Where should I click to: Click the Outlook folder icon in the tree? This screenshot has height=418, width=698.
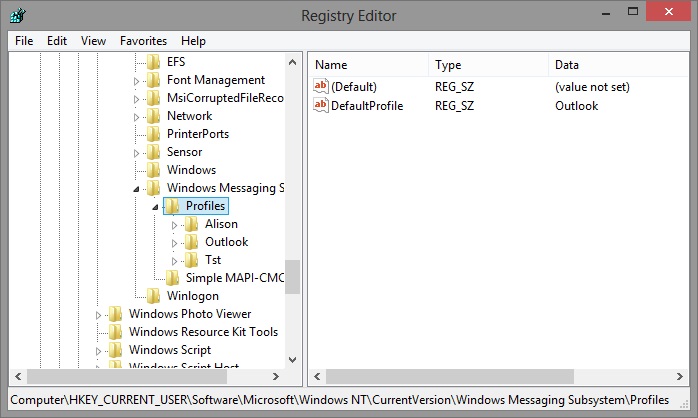191,242
